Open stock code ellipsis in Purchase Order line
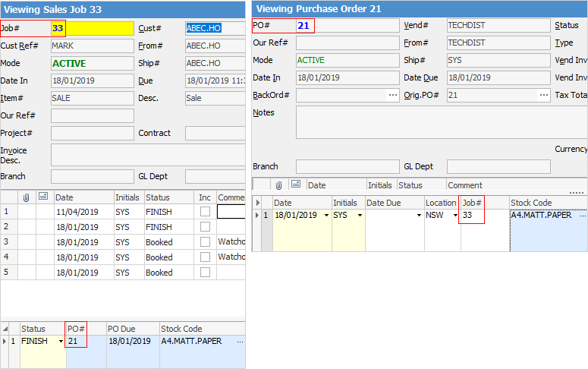 pos(583,216)
